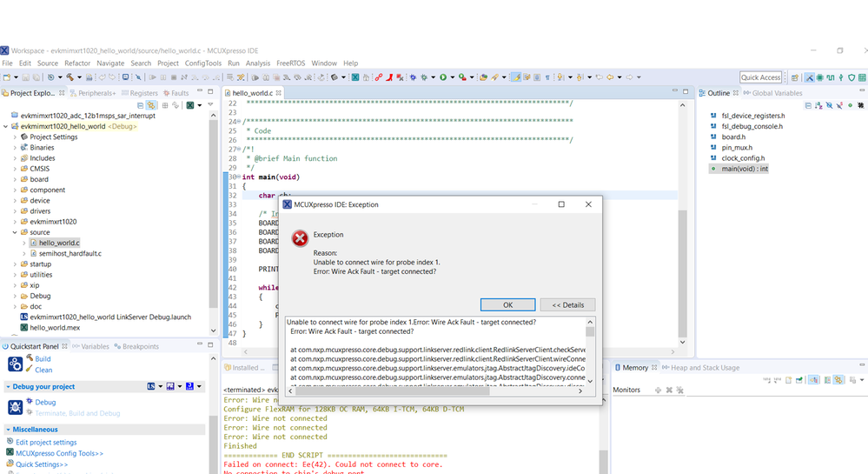Click the New project toolbar icon
This screenshot has height=474, width=868.
(x=7, y=77)
